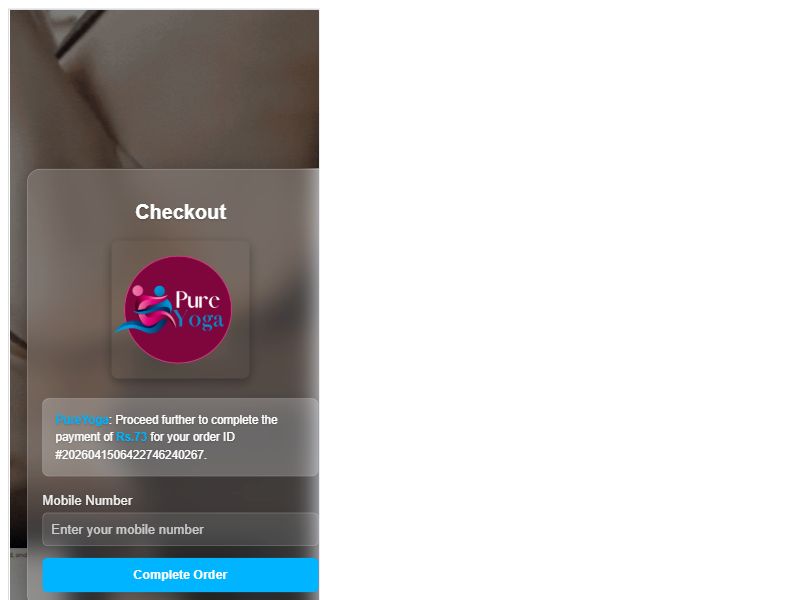This screenshot has width=800, height=600.
Task: Focus the mobile number input field
Action: 180,530
